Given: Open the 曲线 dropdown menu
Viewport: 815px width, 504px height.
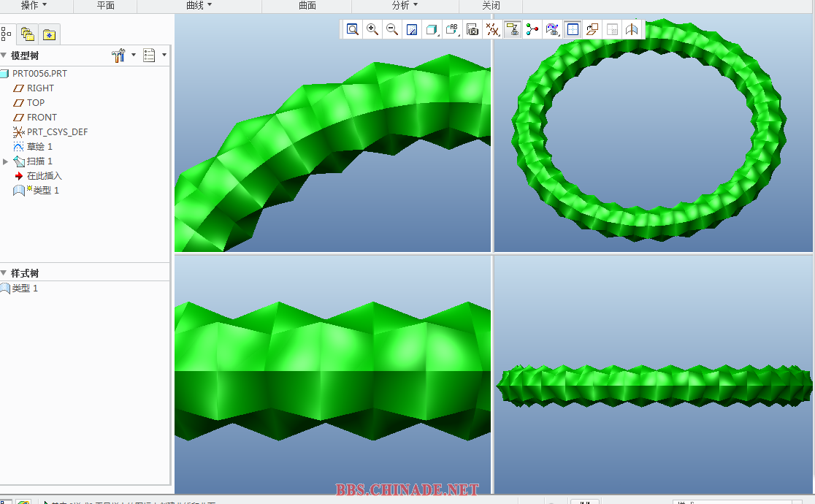Looking at the screenshot, I should (199, 5).
